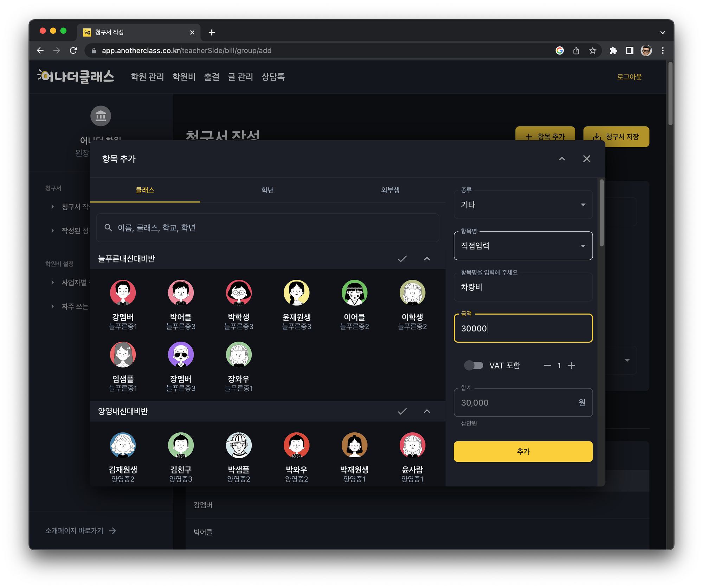This screenshot has width=703, height=588.
Task: Reload the page with refresh icon
Action: (x=73, y=51)
